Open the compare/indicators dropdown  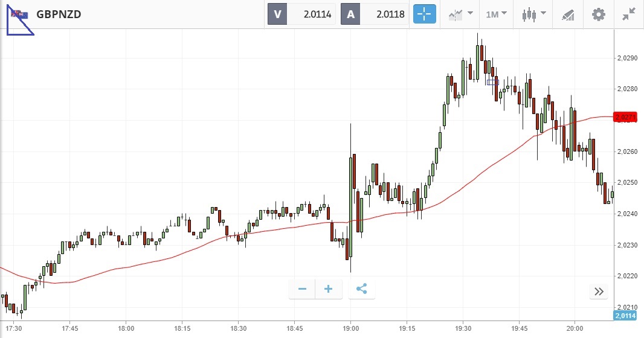click(x=460, y=14)
